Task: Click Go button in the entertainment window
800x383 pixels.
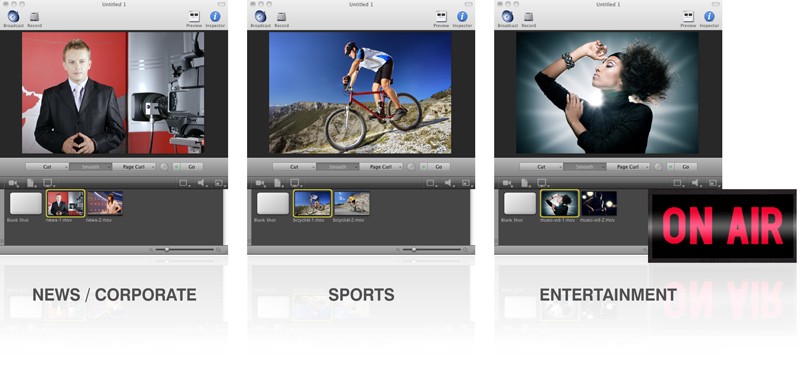Action: (x=686, y=167)
